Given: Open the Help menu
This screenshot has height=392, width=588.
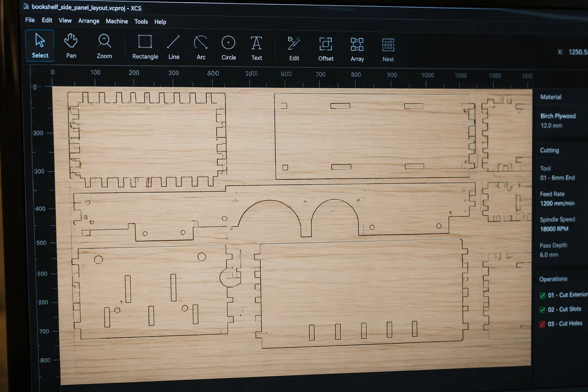Looking at the screenshot, I should coord(160,22).
